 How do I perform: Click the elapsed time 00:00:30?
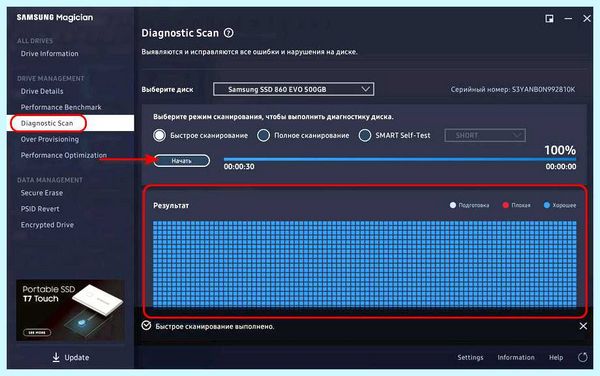239,167
